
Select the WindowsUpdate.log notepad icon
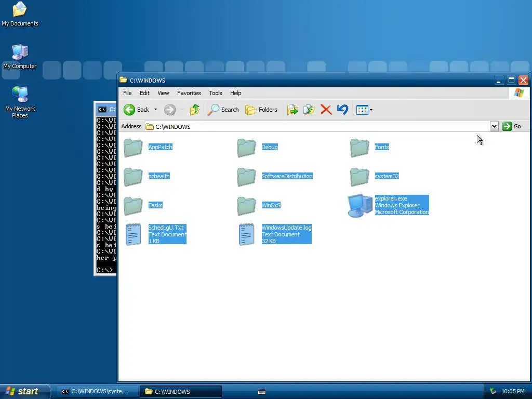tap(247, 234)
